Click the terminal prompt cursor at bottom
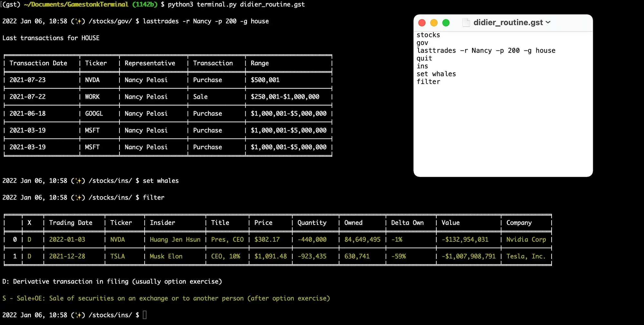 click(x=145, y=315)
